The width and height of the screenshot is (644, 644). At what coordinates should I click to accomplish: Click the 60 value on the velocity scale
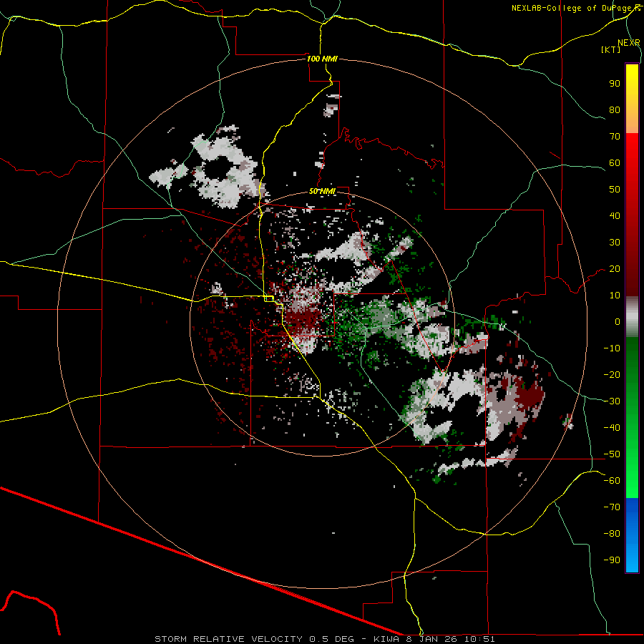coord(615,163)
